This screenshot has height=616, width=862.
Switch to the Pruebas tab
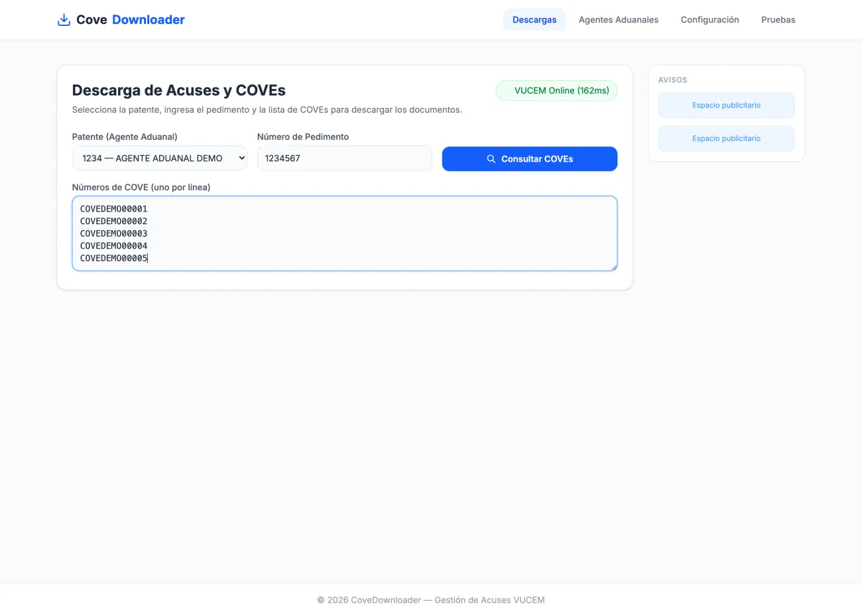(x=778, y=20)
